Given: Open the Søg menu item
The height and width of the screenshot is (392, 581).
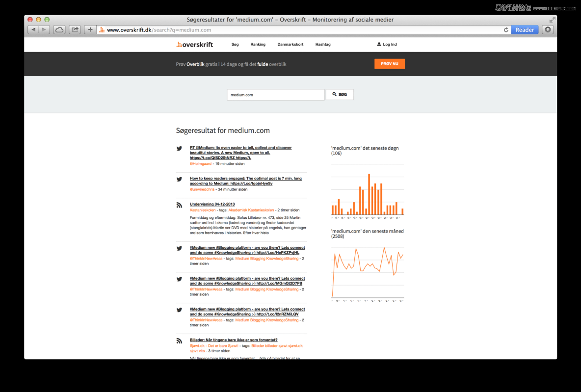Looking at the screenshot, I should [235, 44].
